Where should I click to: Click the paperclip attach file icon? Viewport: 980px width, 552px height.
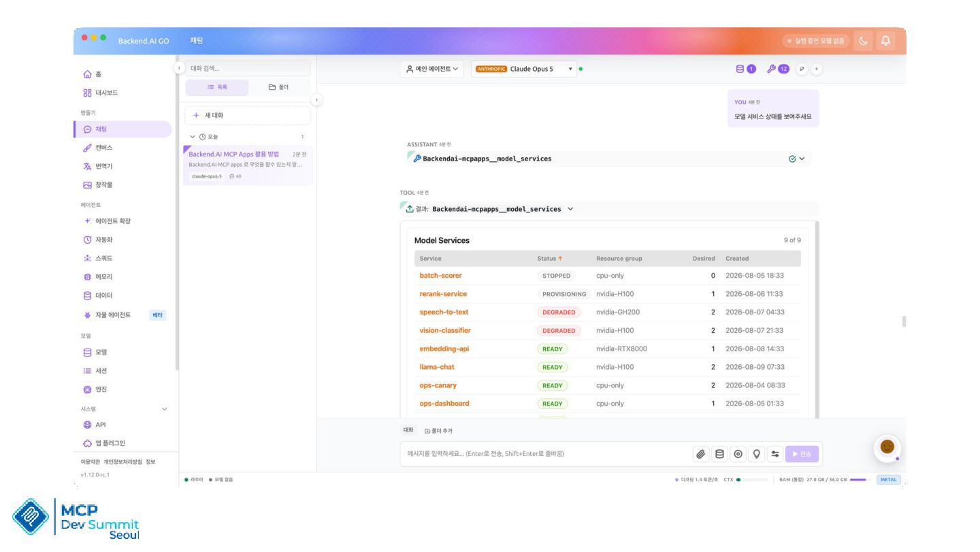point(700,454)
